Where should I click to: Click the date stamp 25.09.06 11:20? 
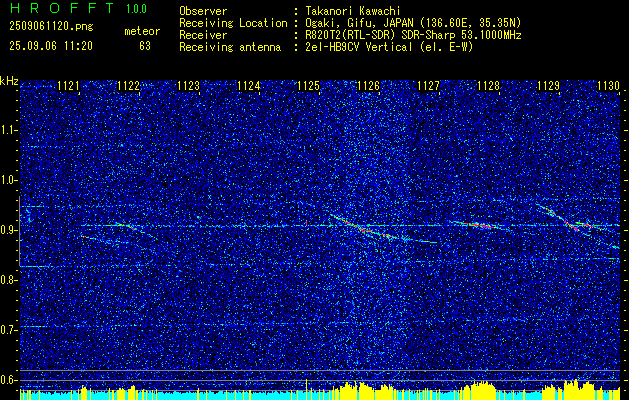(51, 46)
